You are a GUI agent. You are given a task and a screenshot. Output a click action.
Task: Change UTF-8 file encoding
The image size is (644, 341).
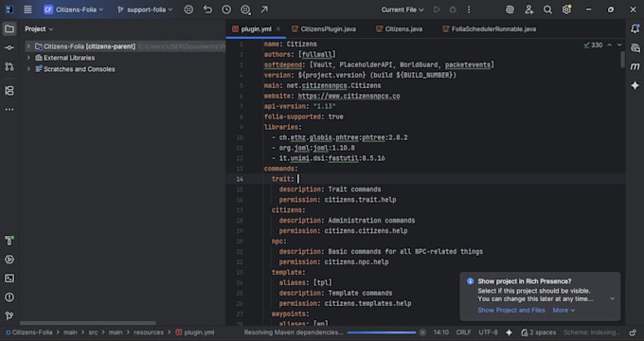488,332
